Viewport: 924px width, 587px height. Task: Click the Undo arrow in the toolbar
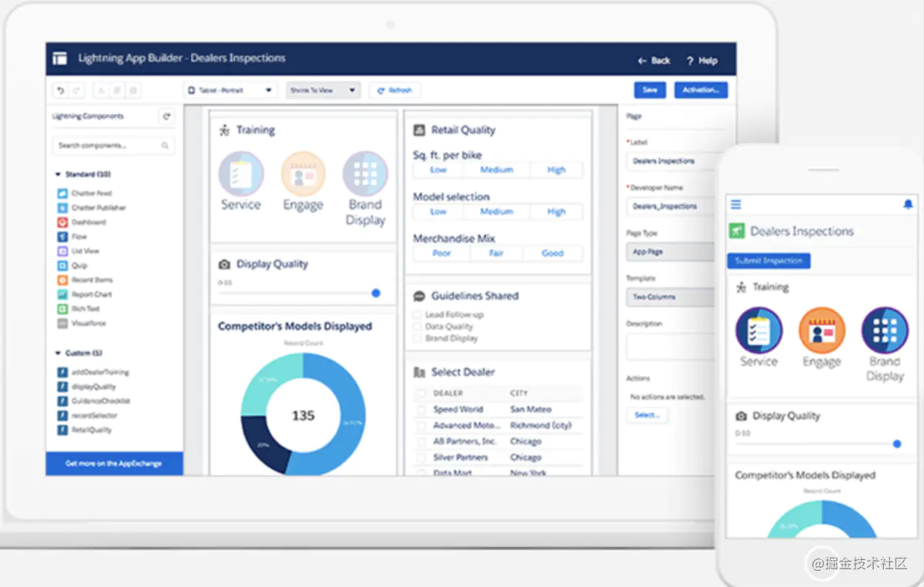(x=61, y=90)
